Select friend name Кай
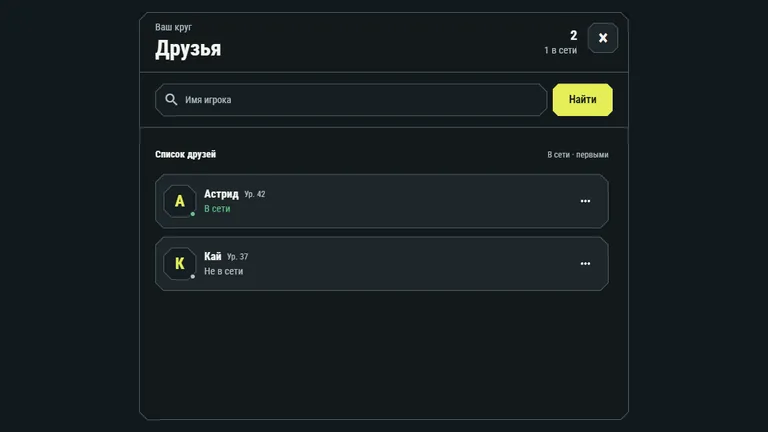The image size is (768, 432). [213, 256]
